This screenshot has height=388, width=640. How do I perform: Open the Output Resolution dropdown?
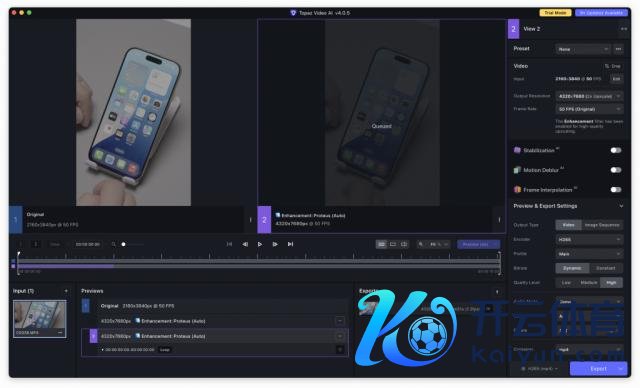[x=589, y=96]
